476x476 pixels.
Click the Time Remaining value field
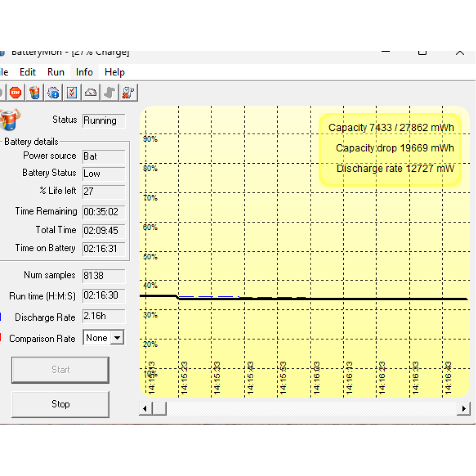click(104, 212)
